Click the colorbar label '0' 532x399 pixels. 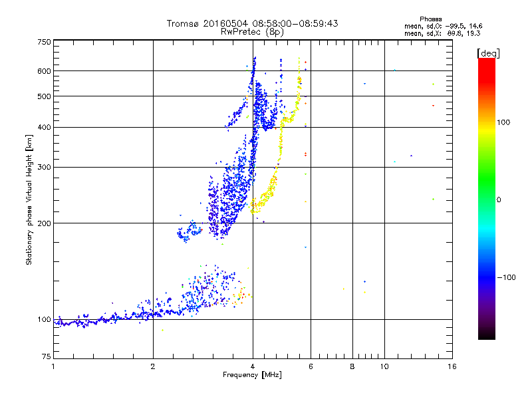pos(499,200)
